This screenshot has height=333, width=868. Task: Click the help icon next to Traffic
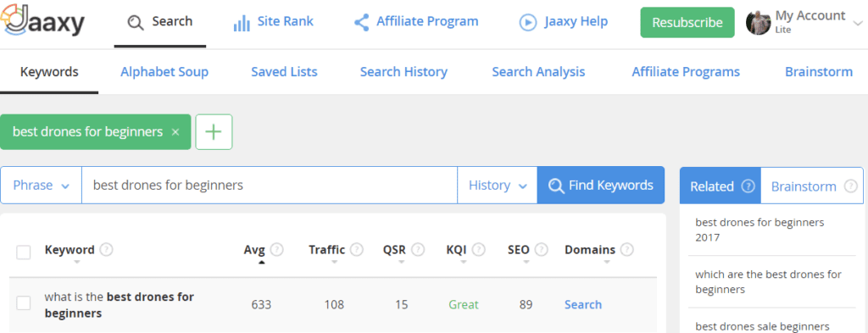coord(357,250)
